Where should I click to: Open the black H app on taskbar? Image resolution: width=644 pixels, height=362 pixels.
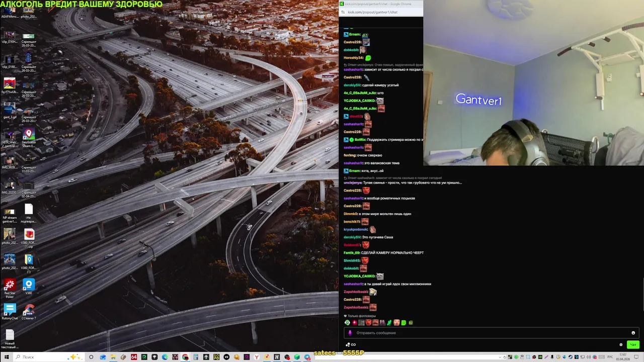point(277,357)
